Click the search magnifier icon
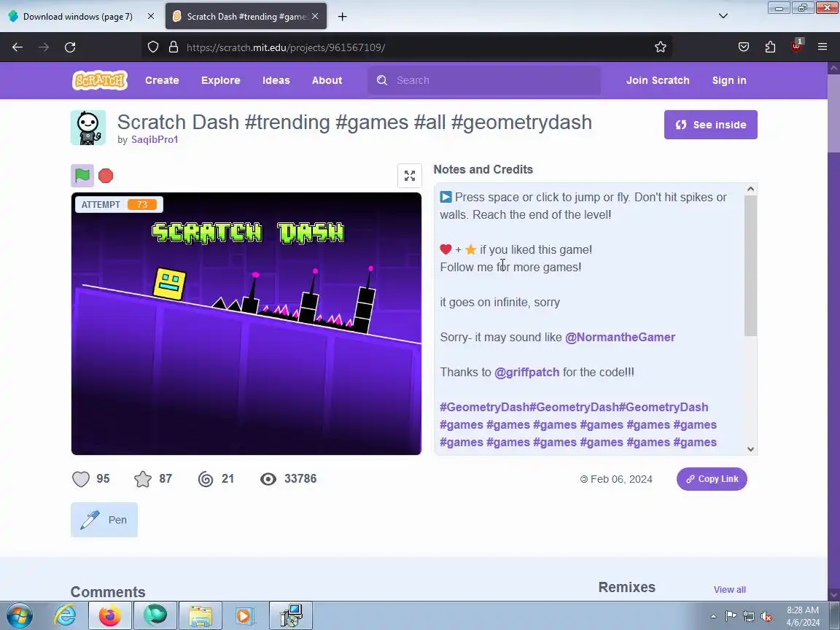The width and height of the screenshot is (840, 630). [382, 80]
